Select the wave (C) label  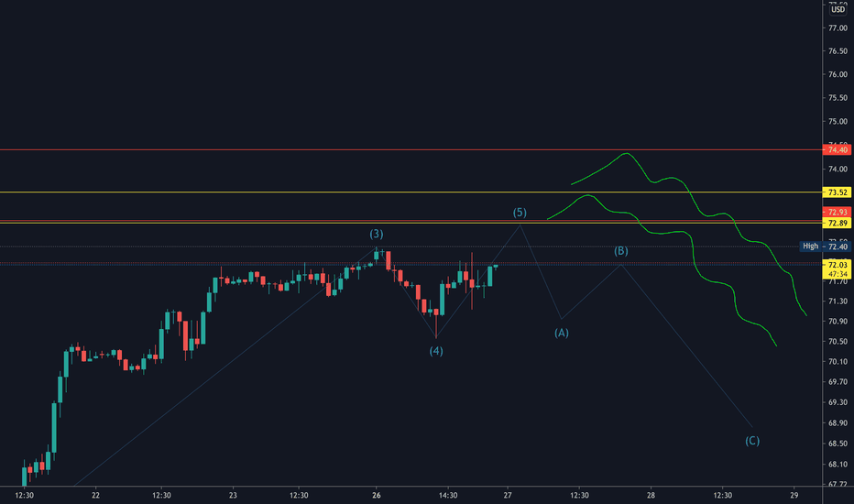(x=752, y=440)
